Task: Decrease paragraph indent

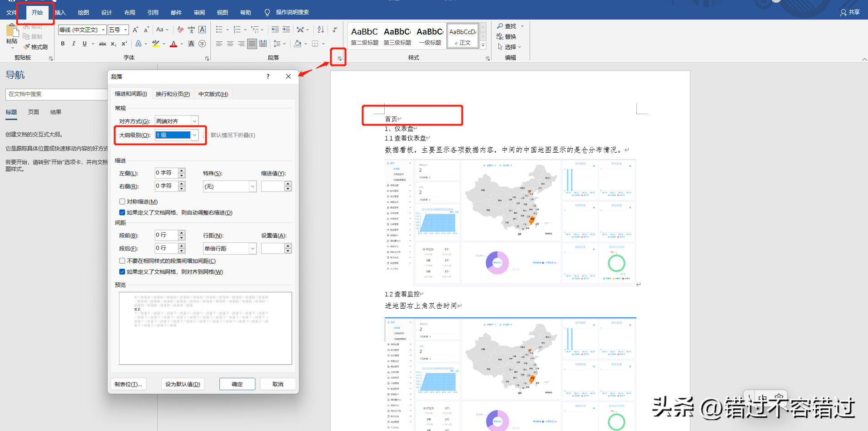Action: (x=275, y=30)
